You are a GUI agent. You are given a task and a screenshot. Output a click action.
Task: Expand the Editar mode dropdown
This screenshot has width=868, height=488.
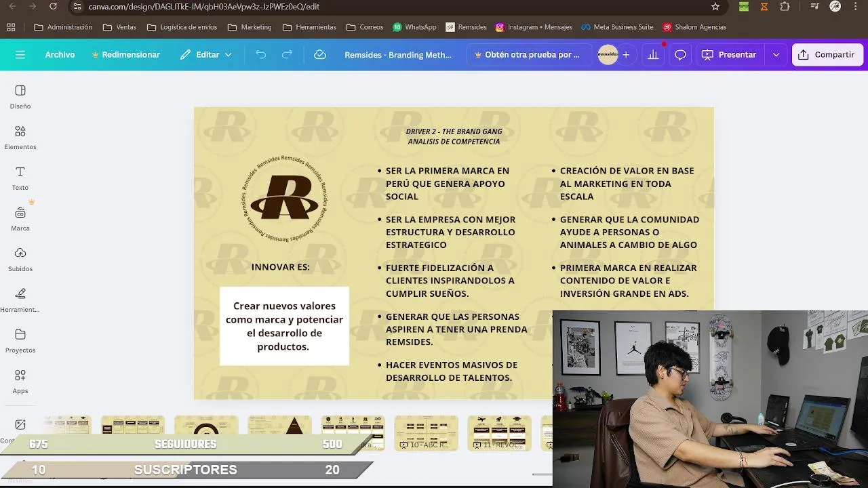(206, 55)
